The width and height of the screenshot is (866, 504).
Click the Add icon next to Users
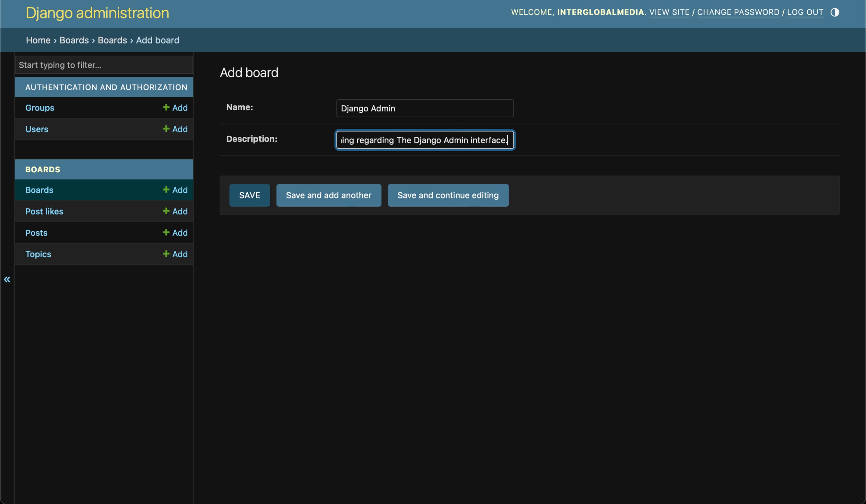coord(175,129)
